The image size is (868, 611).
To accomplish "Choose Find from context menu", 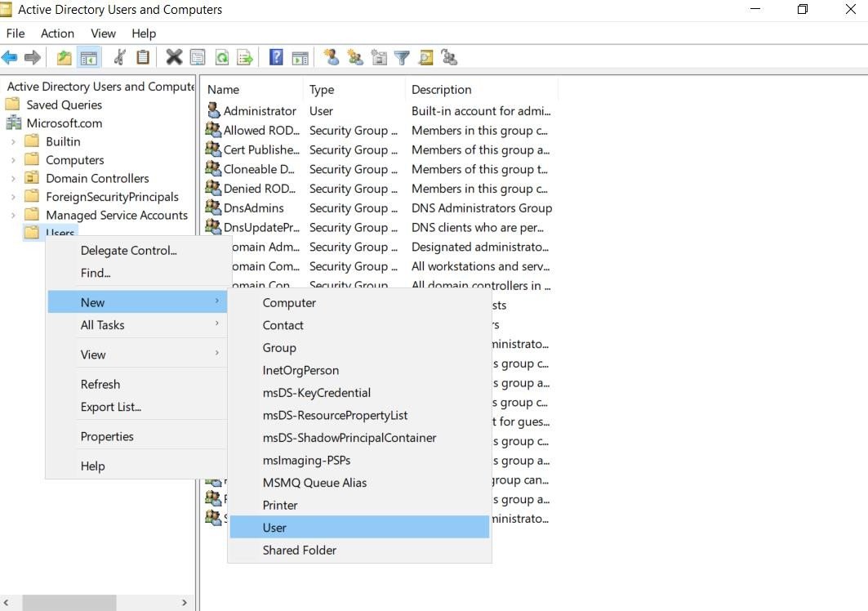I will [x=136, y=273].
